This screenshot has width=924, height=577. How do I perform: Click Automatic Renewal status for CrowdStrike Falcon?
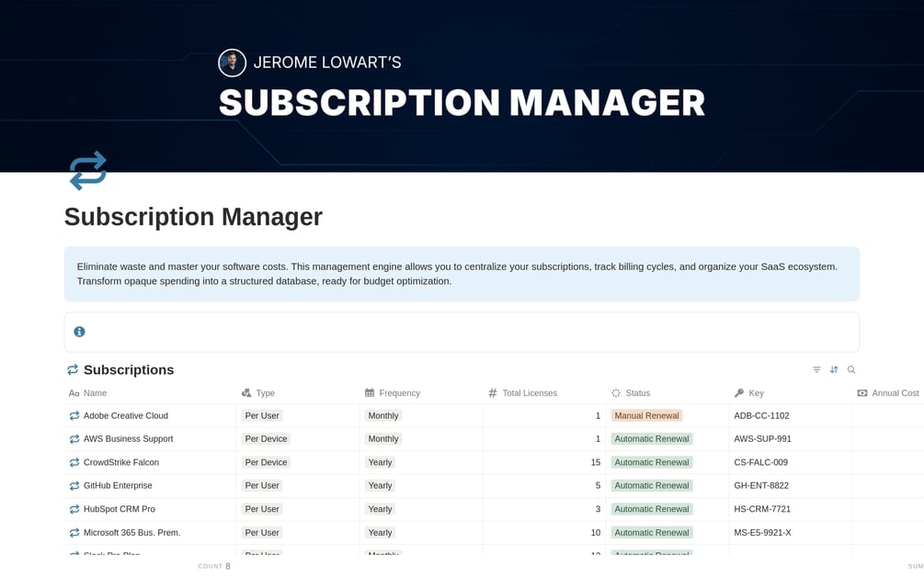tap(652, 463)
